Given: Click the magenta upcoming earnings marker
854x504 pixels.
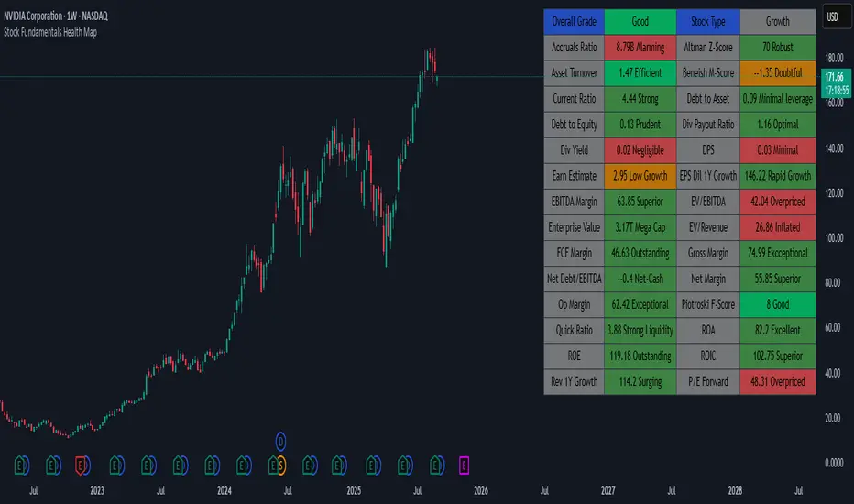Looking at the screenshot, I should (x=464, y=466).
